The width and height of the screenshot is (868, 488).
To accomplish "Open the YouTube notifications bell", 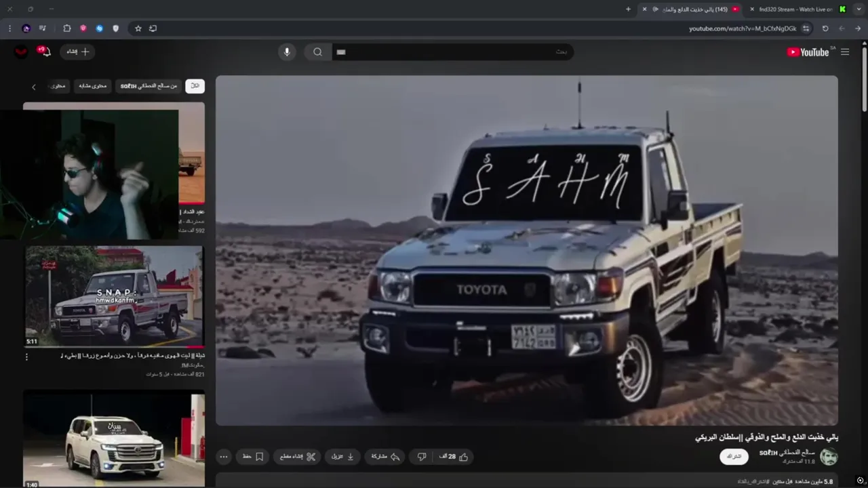I will (x=45, y=52).
